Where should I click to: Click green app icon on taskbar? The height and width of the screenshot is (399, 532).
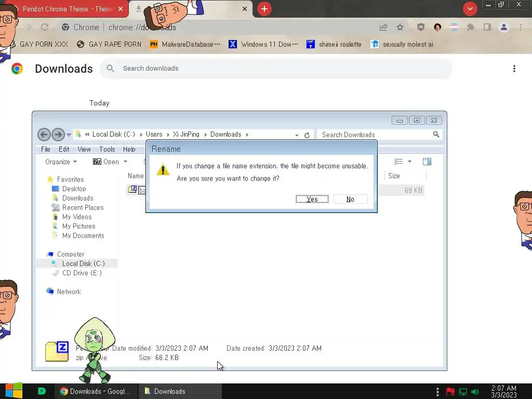click(x=42, y=391)
